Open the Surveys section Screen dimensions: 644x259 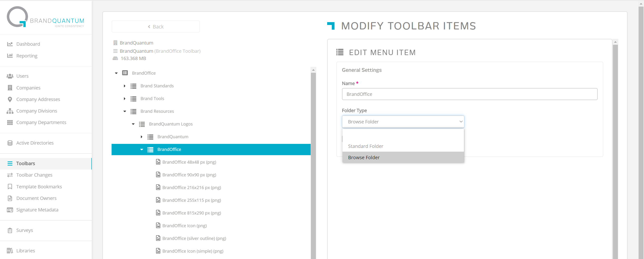click(24, 230)
